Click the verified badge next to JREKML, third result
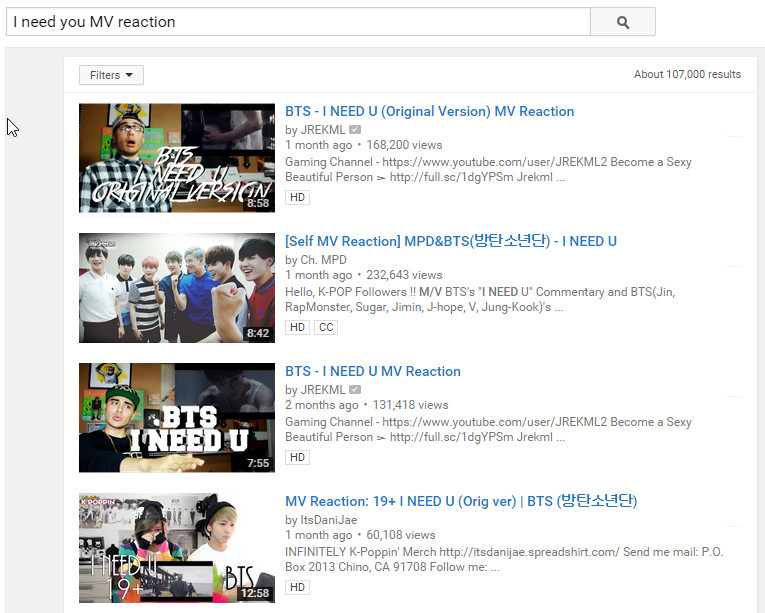Image resolution: width=765 pixels, height=613 pixels. tap(355, 389)
